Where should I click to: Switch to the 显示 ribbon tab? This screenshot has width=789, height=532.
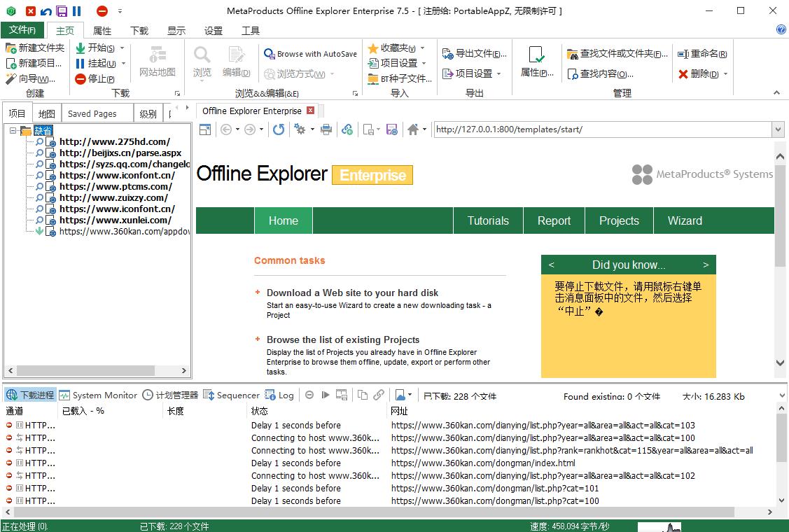tap(176, 31)
